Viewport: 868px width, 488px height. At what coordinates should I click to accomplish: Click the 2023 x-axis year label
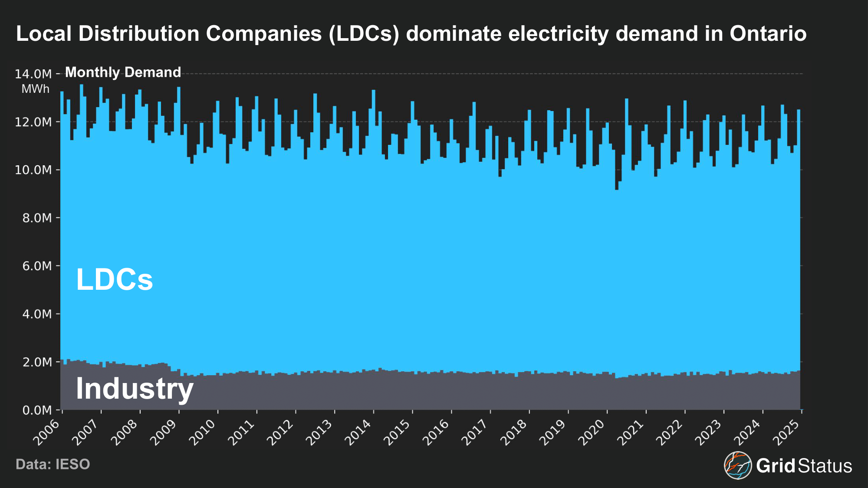(x=708, y=432)
